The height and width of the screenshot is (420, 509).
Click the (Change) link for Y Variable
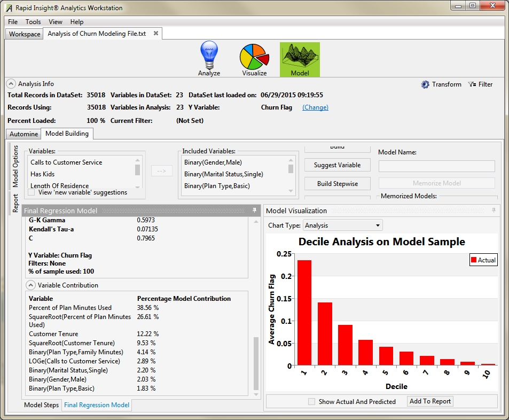(315, 107)
